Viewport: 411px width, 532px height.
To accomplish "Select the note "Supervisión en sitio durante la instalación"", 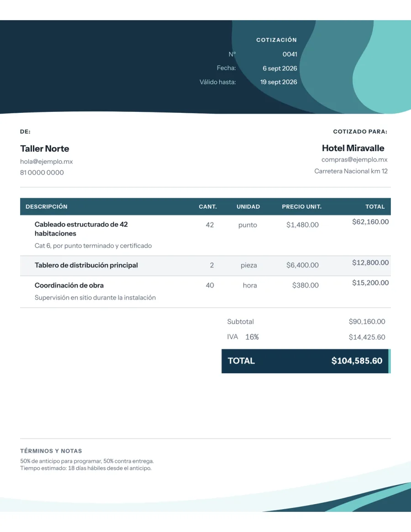I will coord(95,298).
